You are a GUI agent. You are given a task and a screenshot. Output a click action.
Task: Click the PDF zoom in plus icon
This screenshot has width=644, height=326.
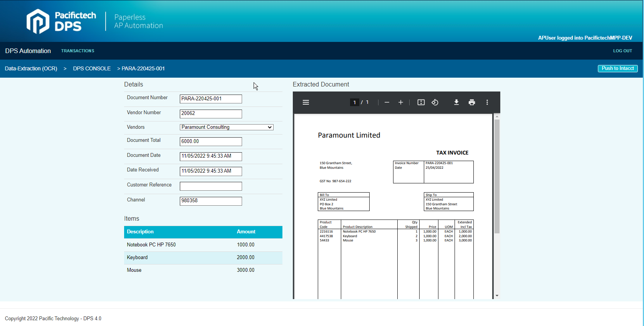[x=401, y=102]
